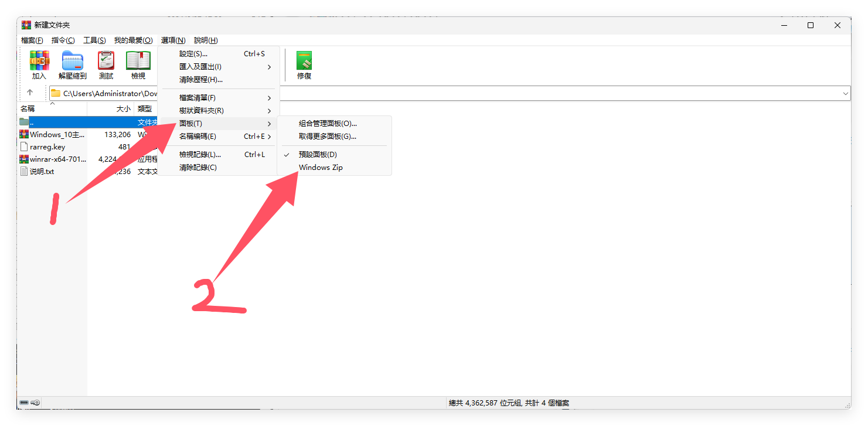
Task: Open the 我的最愛(O) menu
Action: coord(133,40)
